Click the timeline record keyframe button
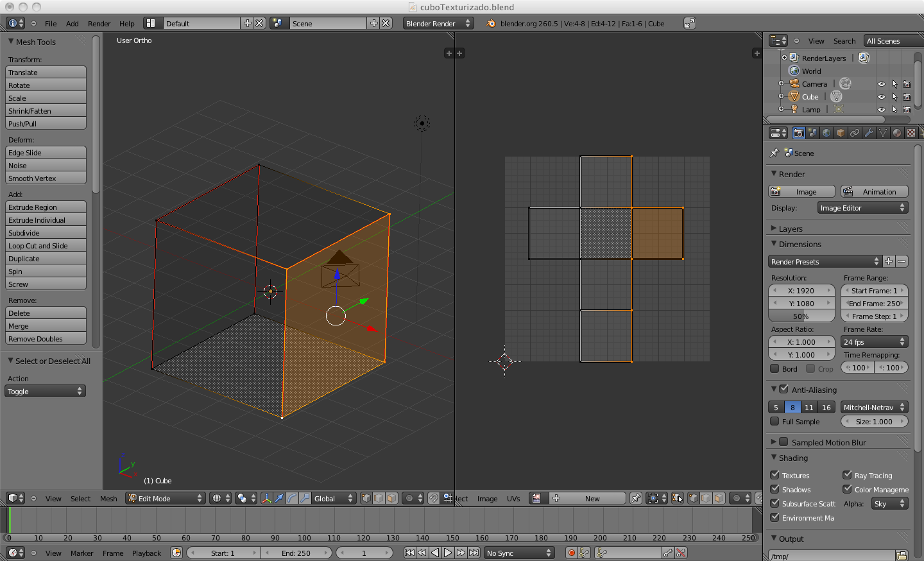924x561 pixels. pos(571,553)
